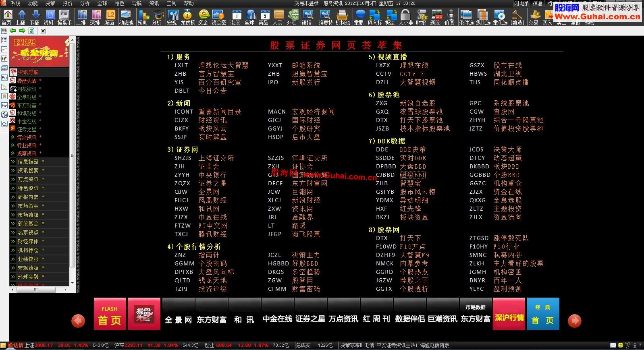The image size is (644, 350).
Task: Open the 分析 graduation cap icon
Action: coord(157,17)
